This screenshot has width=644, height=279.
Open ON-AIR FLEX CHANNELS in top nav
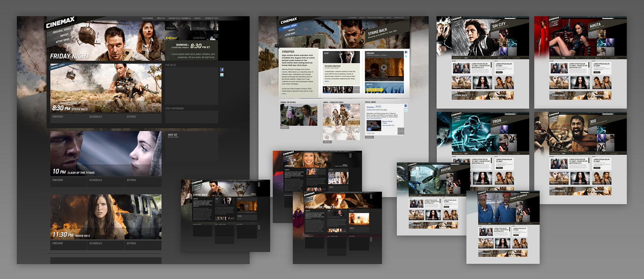179,18
